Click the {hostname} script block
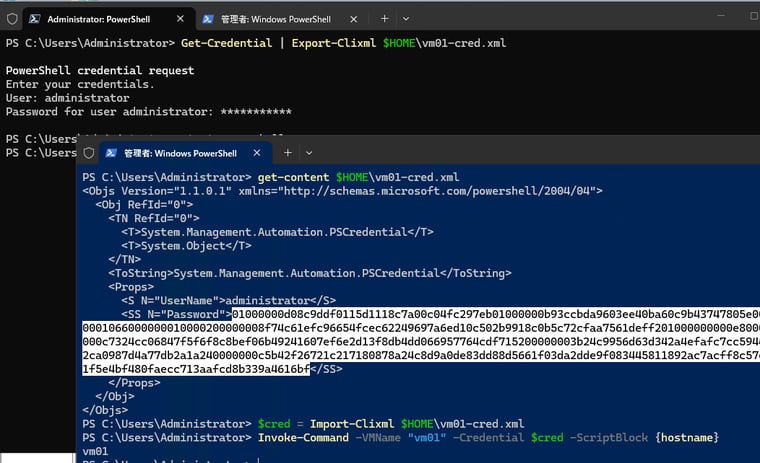 pos(687,438)
